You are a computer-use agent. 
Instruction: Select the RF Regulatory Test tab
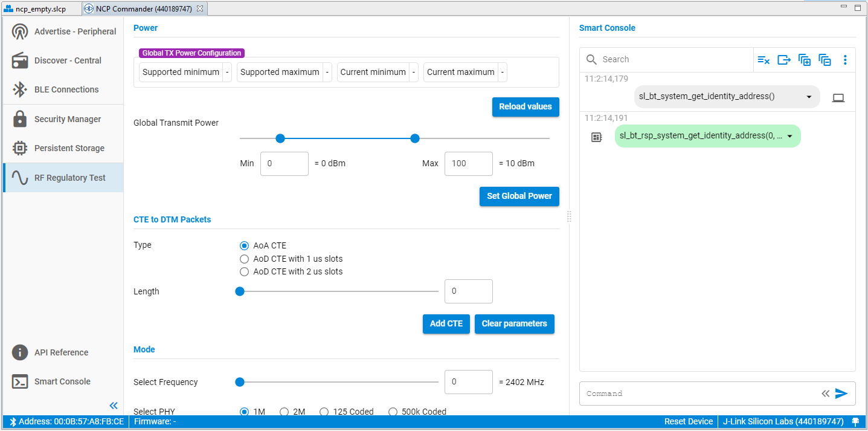coord(63,177)
